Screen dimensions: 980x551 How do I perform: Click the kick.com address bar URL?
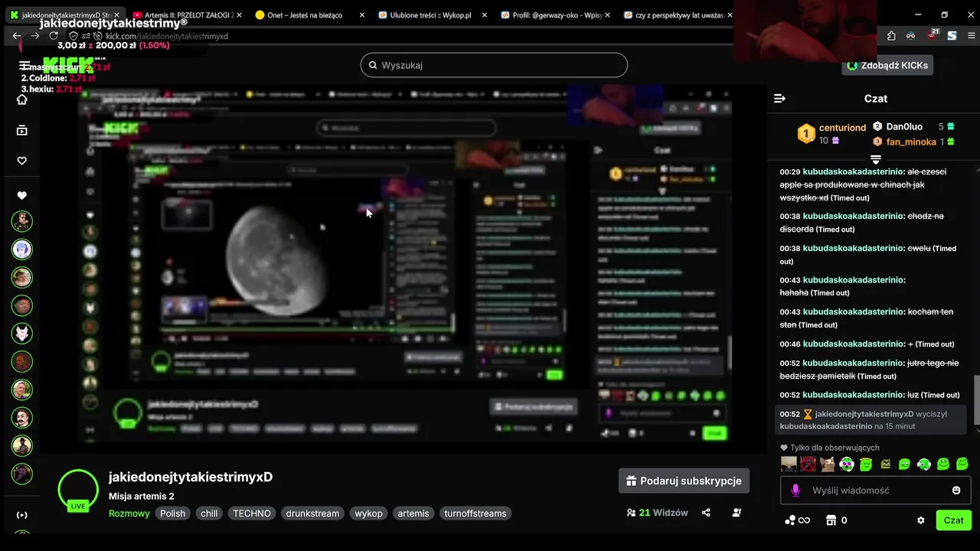click(x=167, y=36)
